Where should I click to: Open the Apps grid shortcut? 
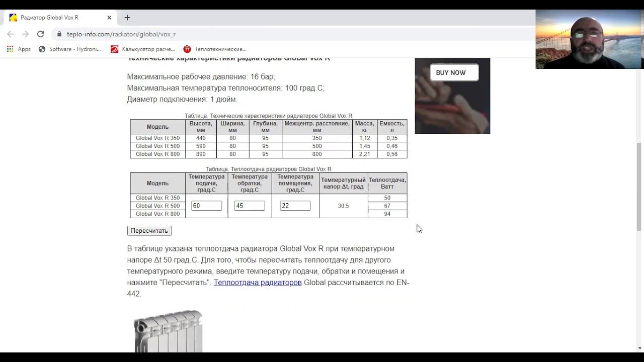pyautogui.click(x=19, y=49)
